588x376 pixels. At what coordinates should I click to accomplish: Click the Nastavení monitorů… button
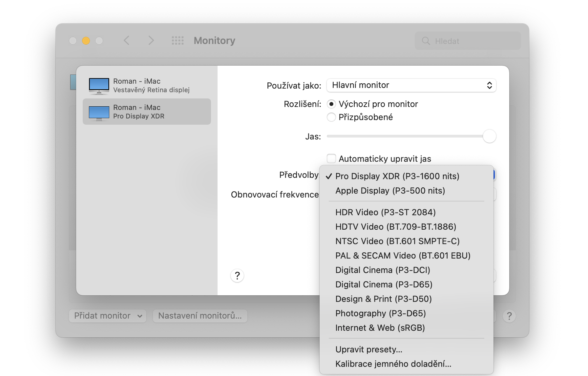pos(200,316)
